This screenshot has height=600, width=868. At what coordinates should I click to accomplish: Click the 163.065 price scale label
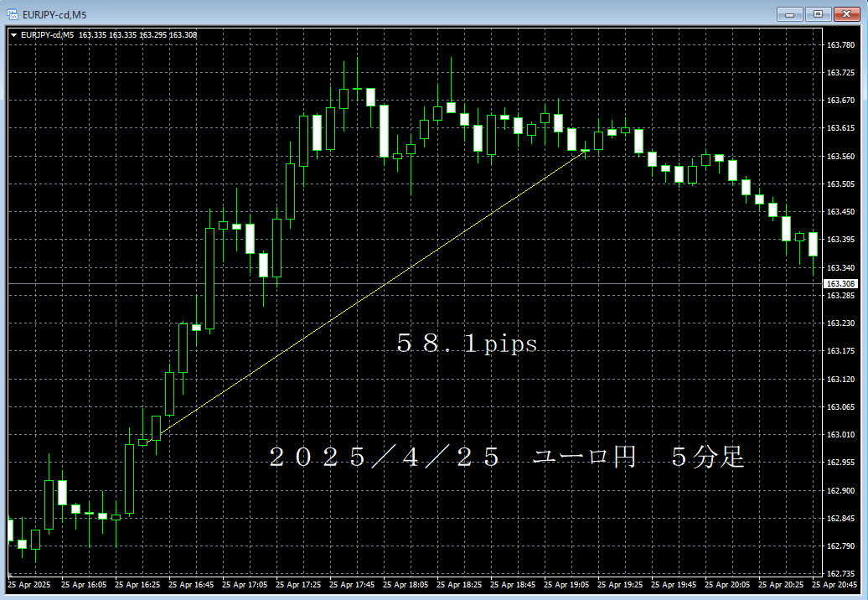[x=840, y=406]
